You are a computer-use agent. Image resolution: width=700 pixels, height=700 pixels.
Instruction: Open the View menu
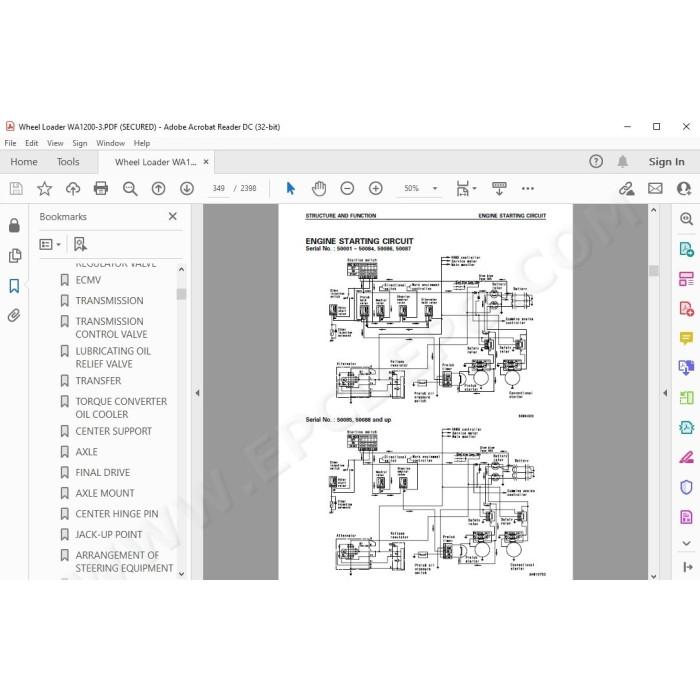coord(55,143)
